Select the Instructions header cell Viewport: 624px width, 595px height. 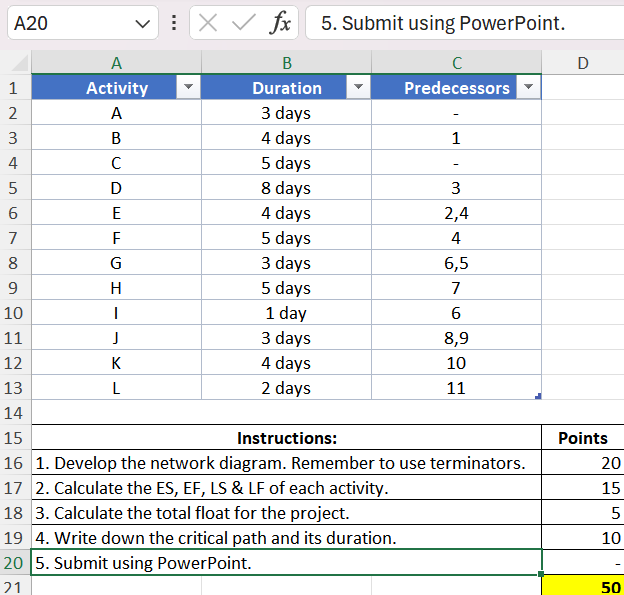[x=287, y=438]
